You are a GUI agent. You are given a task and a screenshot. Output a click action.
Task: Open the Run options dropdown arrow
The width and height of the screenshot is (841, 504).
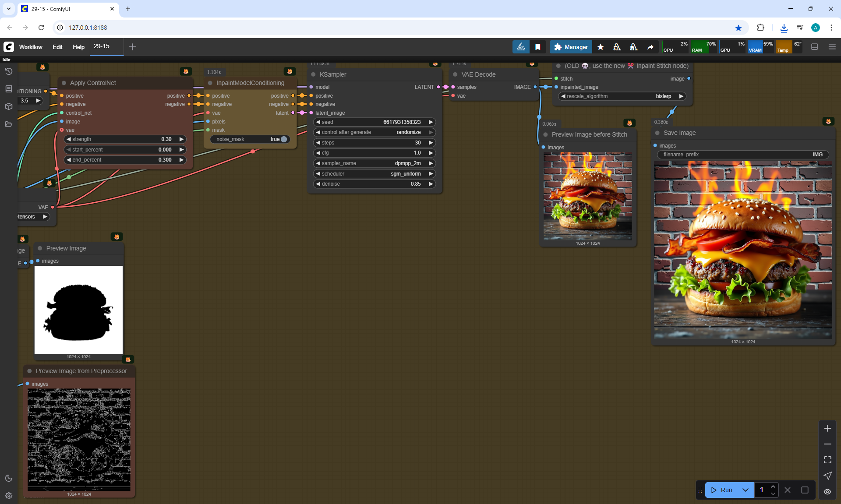coord(745,490)
